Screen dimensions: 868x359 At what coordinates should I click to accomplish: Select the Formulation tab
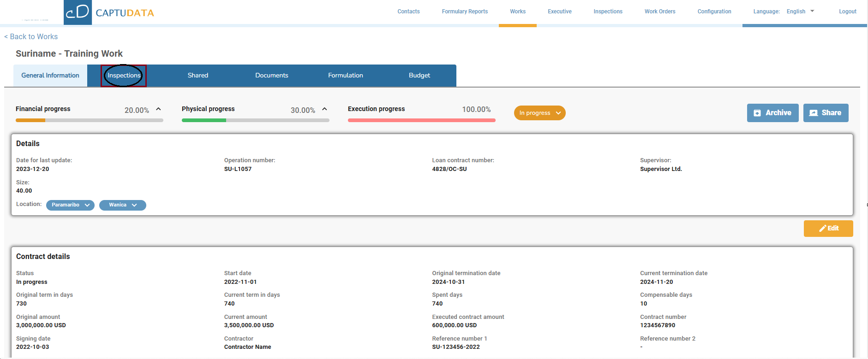coord(345,76)
